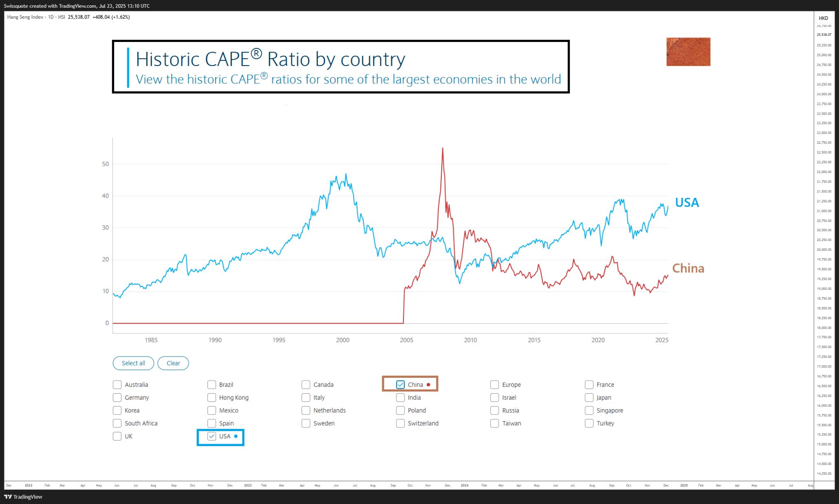Check the Taiwan checkbox
The width and height of the screenshot is (839, 504).
tap(495, 423)
